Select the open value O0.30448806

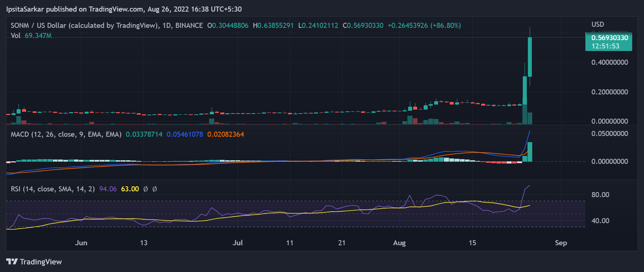[x=228, y=25]
